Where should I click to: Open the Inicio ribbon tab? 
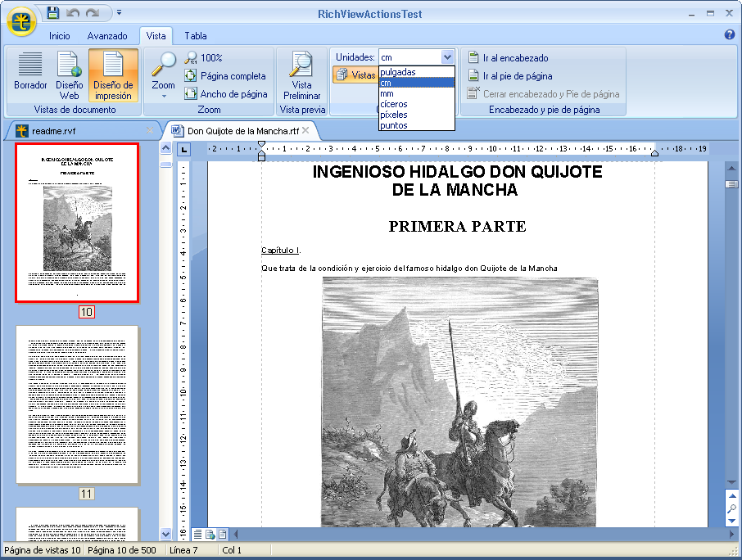coord(60,36)
